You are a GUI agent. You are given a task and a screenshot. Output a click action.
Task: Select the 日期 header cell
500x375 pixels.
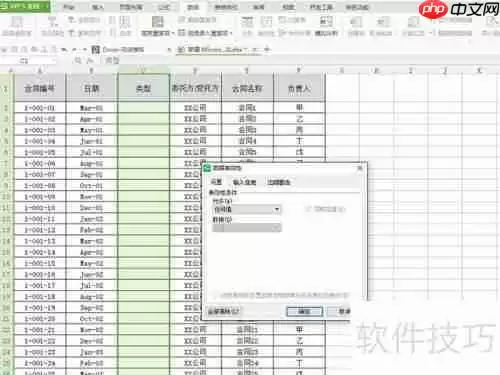[92, 88]
